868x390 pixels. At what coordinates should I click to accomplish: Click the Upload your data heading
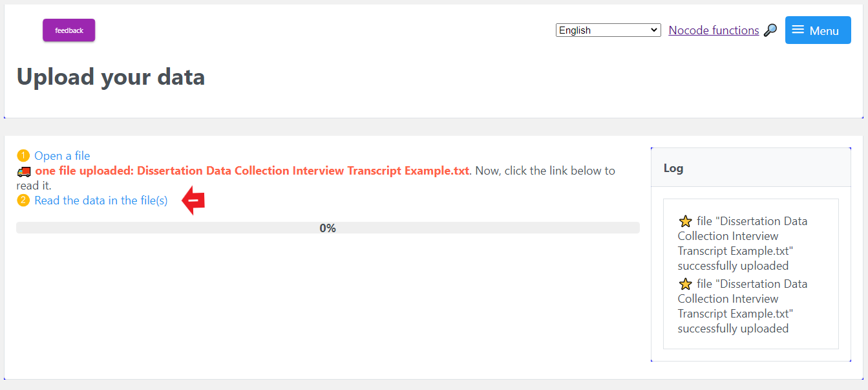point(111,77)
